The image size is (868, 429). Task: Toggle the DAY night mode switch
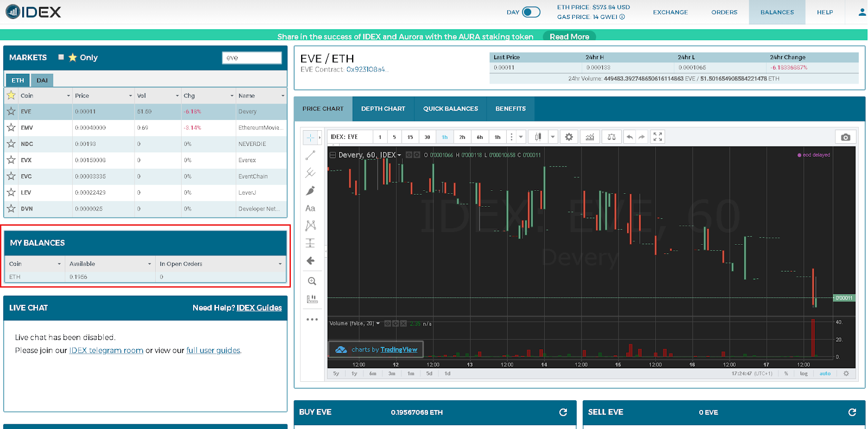click(531, 12)
